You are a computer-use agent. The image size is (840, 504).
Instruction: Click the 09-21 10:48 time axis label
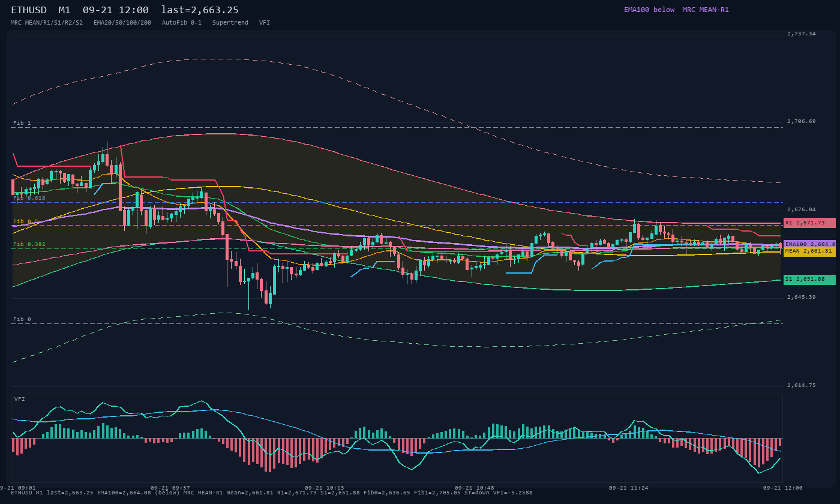[x=475, y=488]
